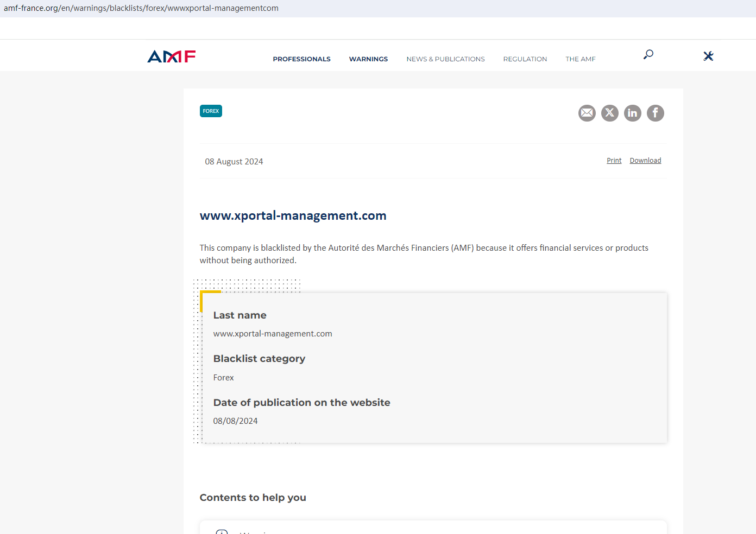
Task: Open the Warnings menu
Action: point(368,59)
